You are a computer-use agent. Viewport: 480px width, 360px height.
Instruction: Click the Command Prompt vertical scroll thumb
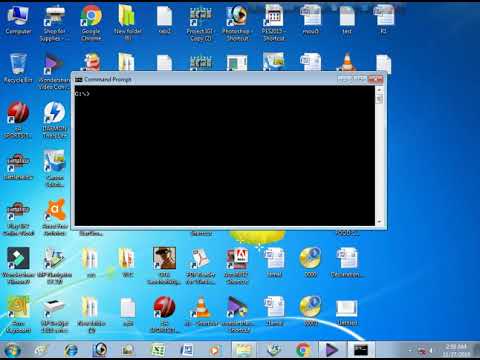[379, 99]
